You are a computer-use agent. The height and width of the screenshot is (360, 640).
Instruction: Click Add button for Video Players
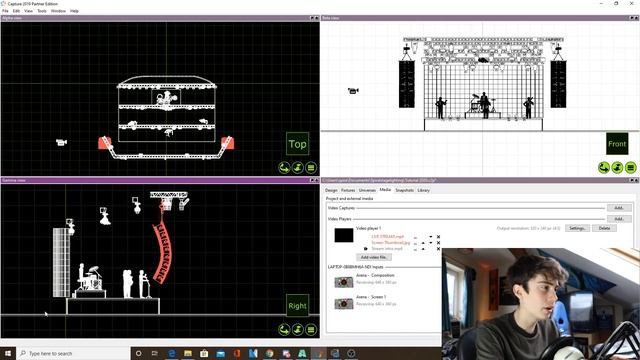tap(619, 219)
